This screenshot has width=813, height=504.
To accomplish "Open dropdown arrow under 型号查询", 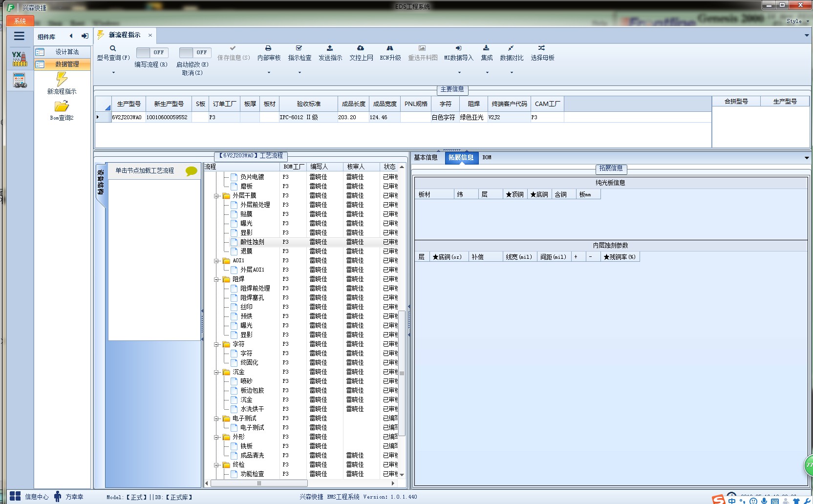I will [113, 73].
